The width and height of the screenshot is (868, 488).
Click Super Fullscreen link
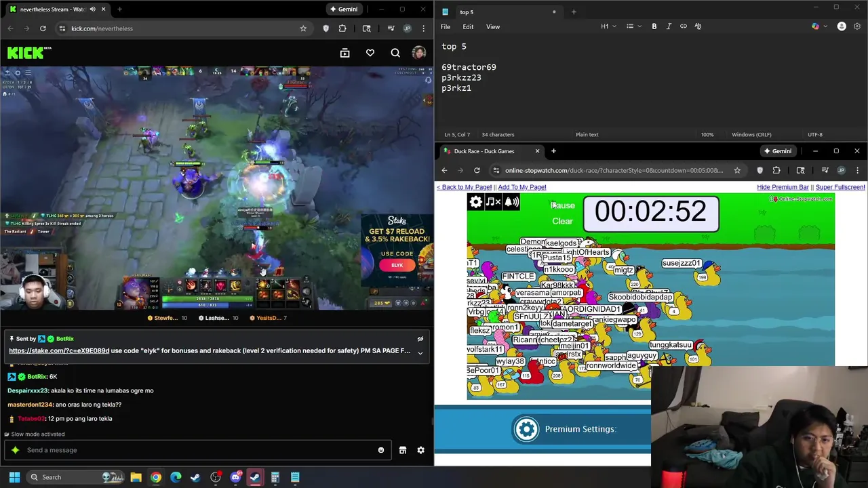click(840, 187)
